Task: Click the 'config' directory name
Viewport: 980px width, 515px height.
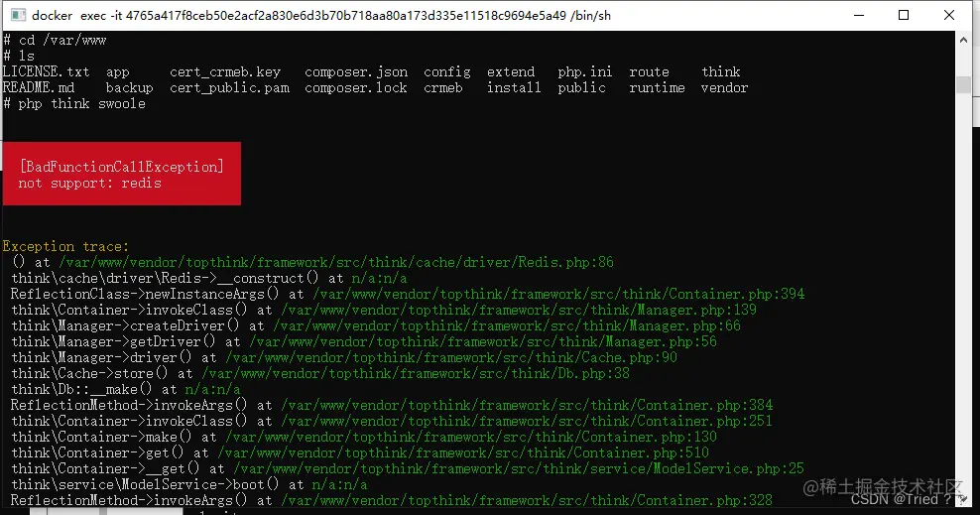Action: pos(447,71)
